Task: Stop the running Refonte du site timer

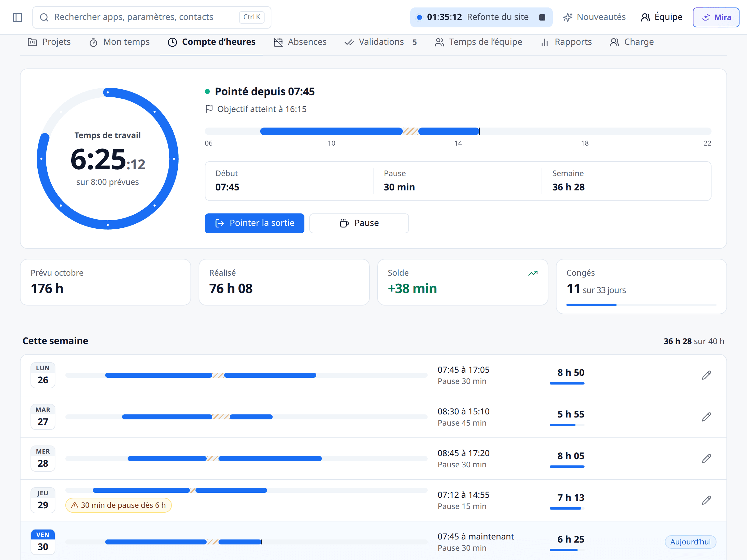Action: pos(542,17)
